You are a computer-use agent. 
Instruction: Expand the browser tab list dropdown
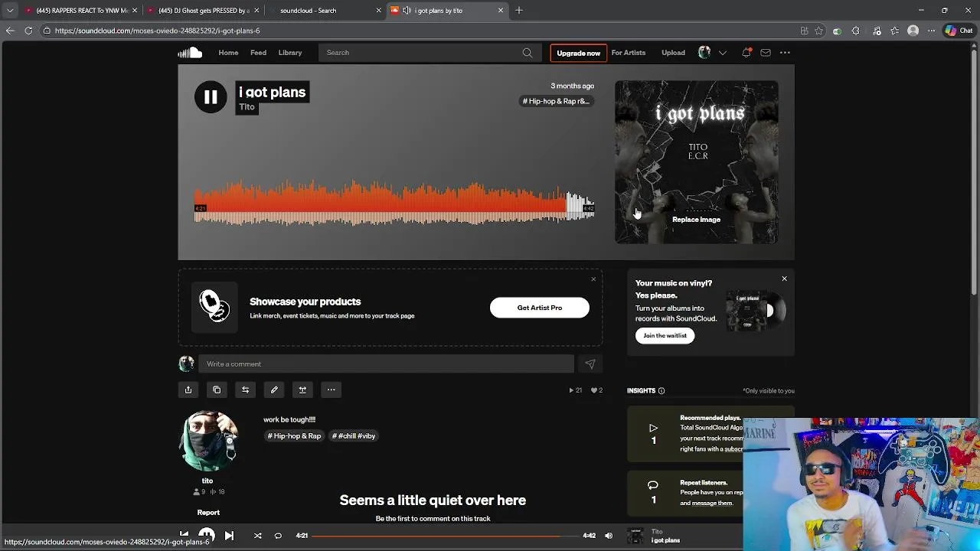tap(10, 11)
